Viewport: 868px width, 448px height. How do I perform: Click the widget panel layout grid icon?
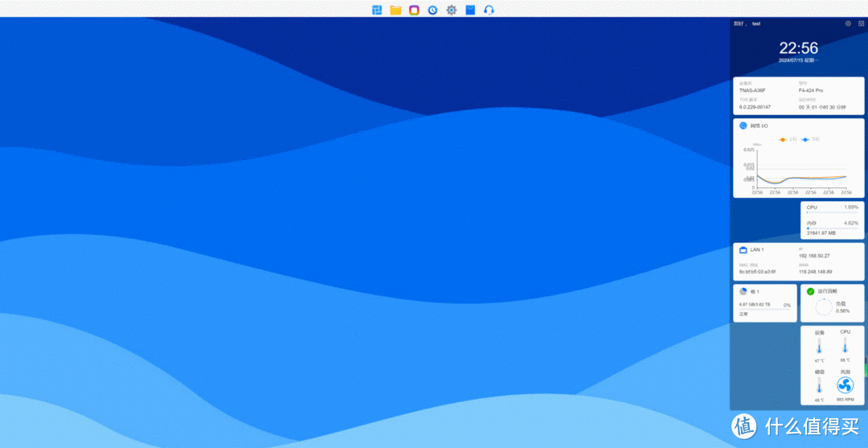coord(861,23)
